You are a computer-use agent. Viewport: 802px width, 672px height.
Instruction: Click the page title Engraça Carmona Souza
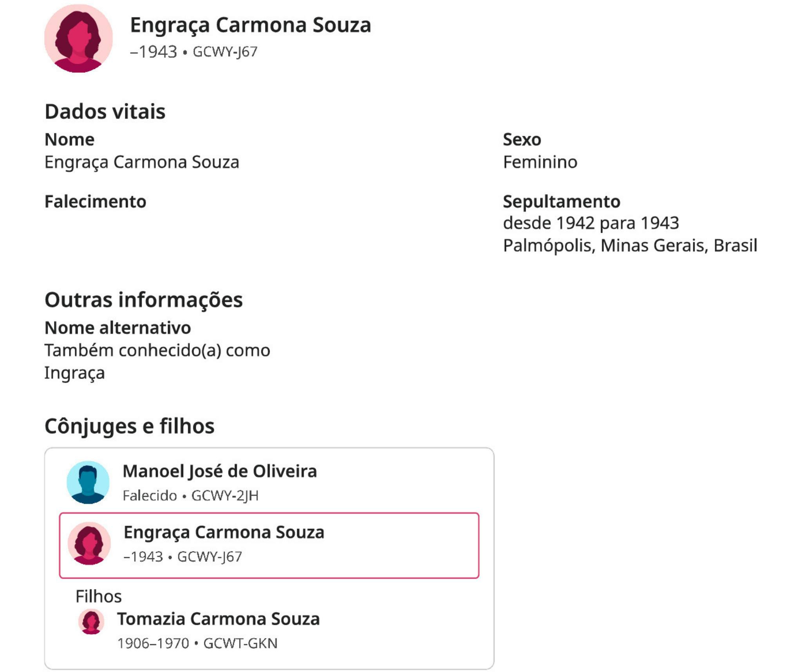pyautogui.click(x=250, y=25)
